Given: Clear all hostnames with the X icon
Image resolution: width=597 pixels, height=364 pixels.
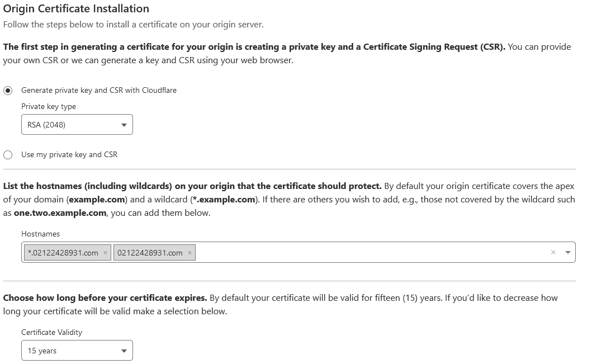Looking at the screenshot, I should 553,252.
